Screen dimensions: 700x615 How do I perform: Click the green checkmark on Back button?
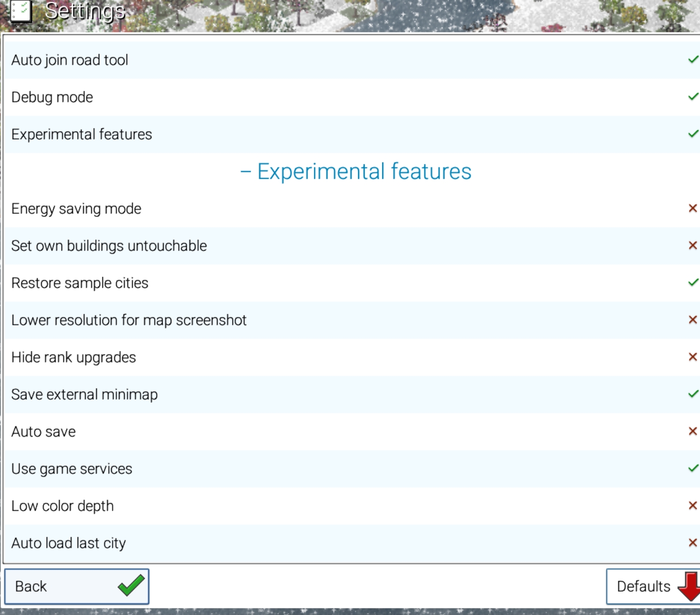(x=131, y=585)
